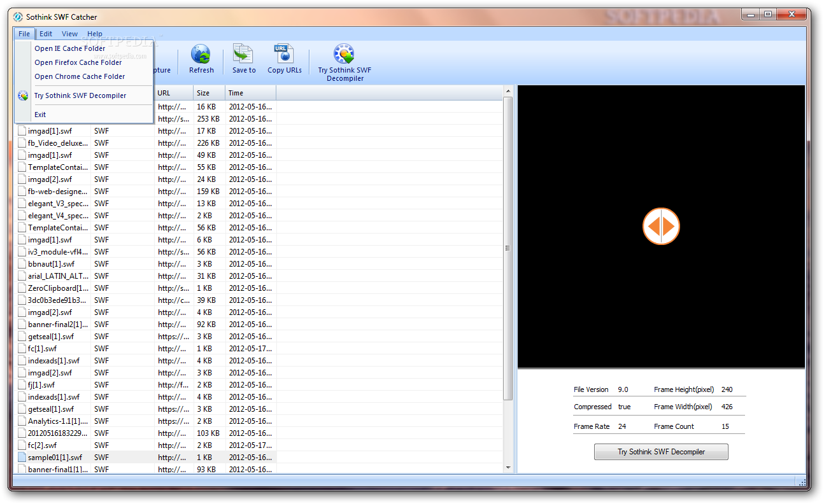Click the file name sample01[1].swf

point(55,458)
